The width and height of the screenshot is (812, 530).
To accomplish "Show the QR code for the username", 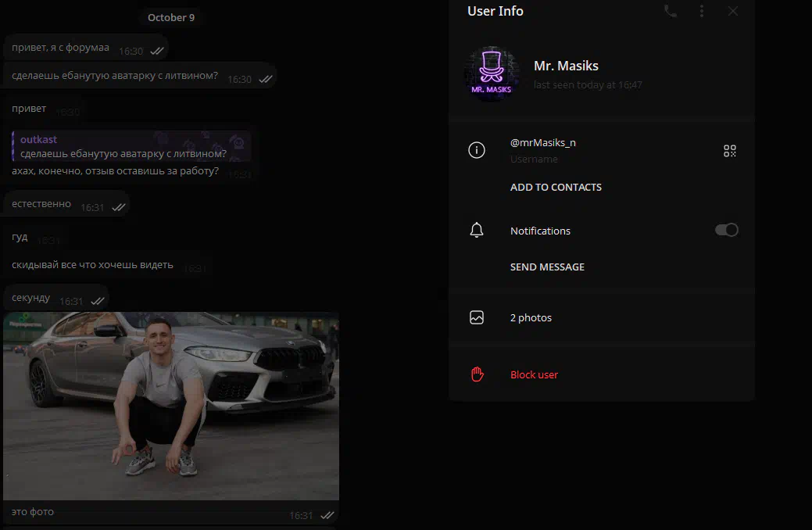I will pyautogui.click(x=730, y=151).
